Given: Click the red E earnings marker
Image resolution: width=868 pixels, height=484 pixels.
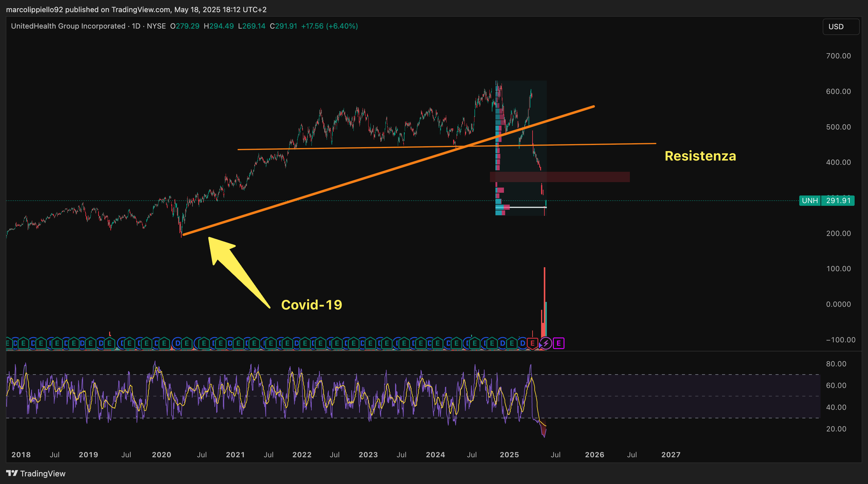Looking at the screenshot, I should click(x=532, y=343).
